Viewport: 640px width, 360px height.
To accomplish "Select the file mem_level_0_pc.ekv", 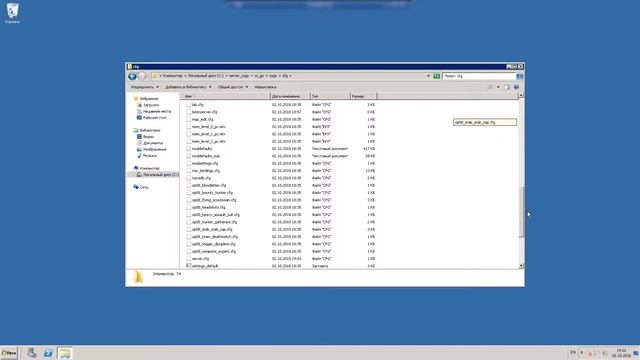I will tap(208, 127).
